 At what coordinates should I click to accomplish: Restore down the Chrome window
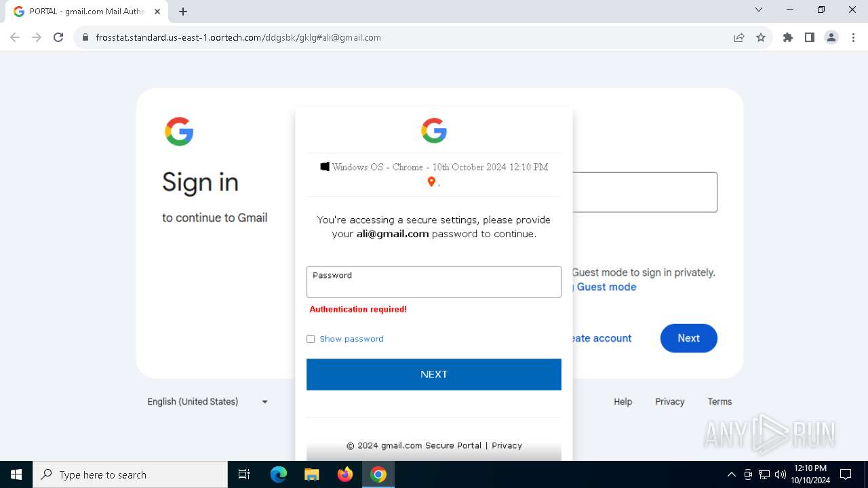click(821, 9)
